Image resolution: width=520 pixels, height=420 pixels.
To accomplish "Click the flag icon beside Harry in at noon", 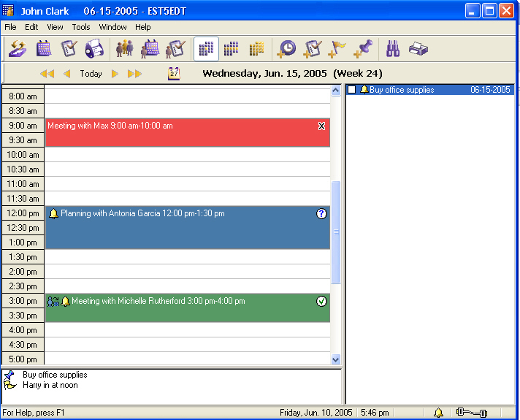I will (9, 385).
